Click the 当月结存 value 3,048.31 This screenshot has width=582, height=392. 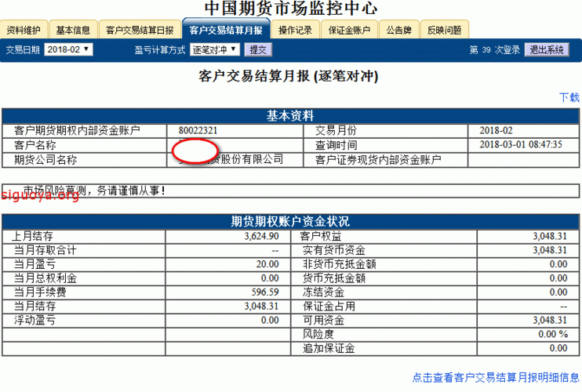tap(261, 307)
